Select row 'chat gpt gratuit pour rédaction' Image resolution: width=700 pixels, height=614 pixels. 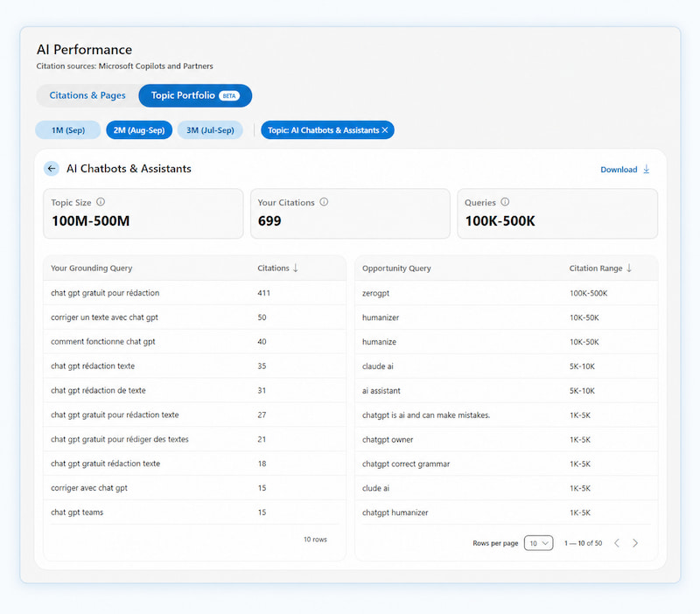tap(194, 293)
